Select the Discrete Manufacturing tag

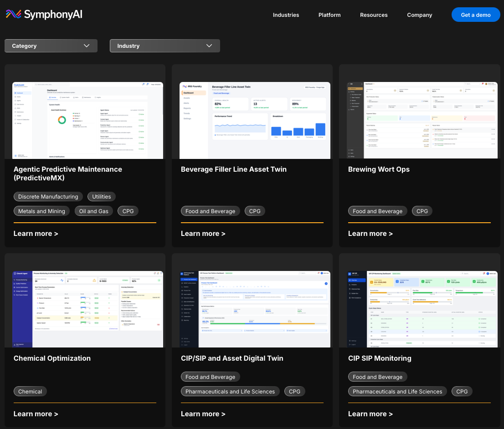click(48, 197)
